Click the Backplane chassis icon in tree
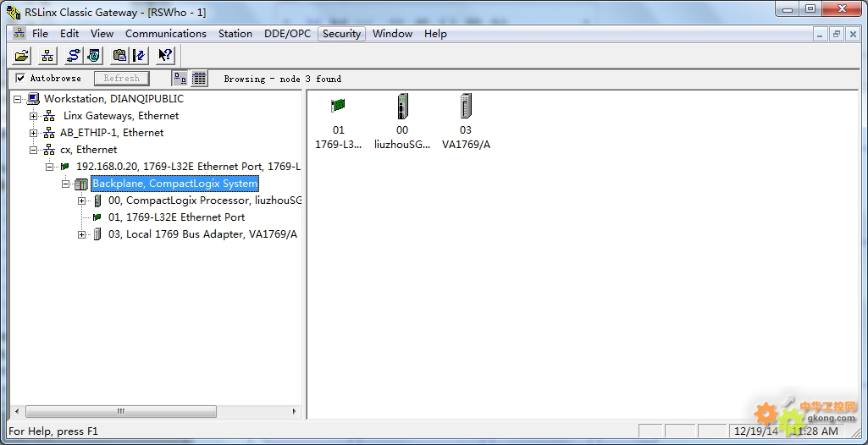The height and width of the screenshot is (445, 868). point(80,184)
